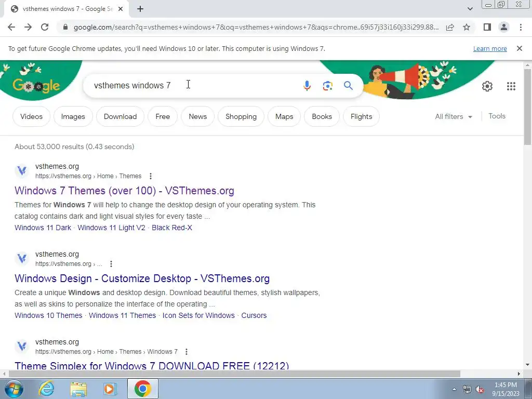This screenshot has height=399, width=532.
Task: Launch Internet Explorer from taskbar
Action: (46, 389)
